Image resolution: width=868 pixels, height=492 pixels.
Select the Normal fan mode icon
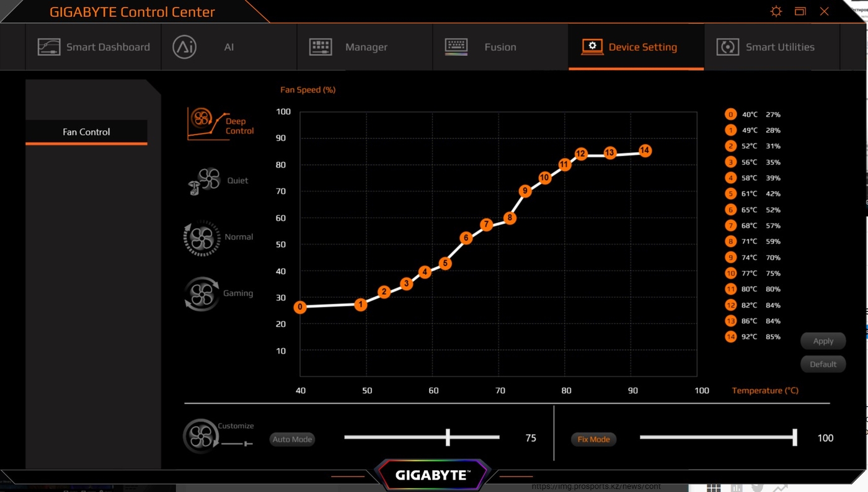[202, 238]
